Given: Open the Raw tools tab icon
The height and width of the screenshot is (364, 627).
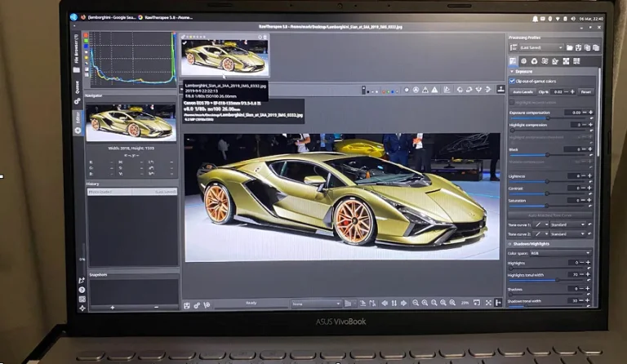Looking at the screenshot, I should click(x=566, y=61).
